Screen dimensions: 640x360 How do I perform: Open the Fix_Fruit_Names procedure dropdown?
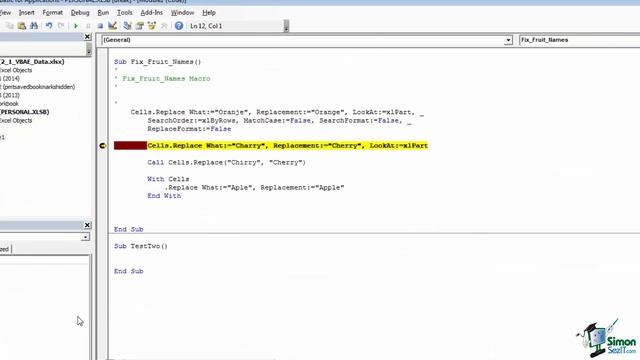[579, 40]
